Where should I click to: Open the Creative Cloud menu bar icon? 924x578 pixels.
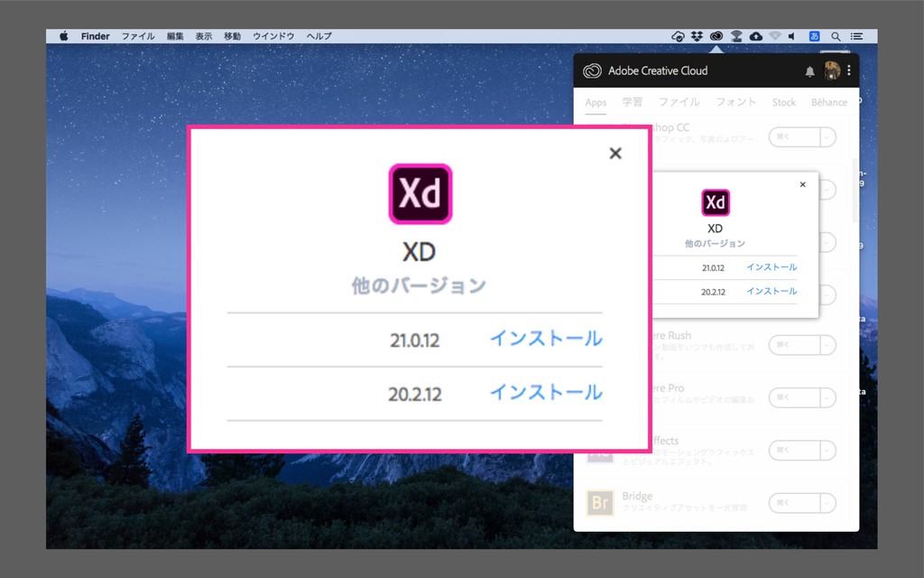click(716, 36)
